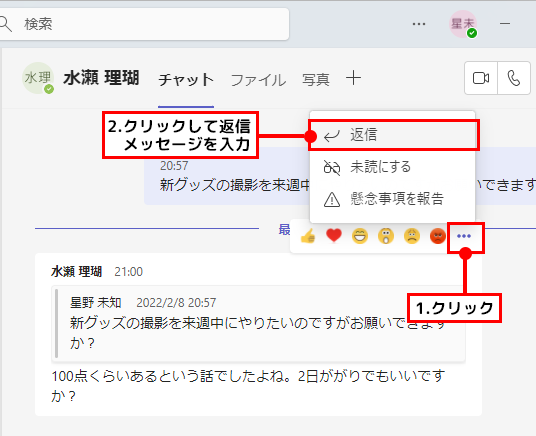
Task: Open more options next to the reactions
Action: click(464, 236)
